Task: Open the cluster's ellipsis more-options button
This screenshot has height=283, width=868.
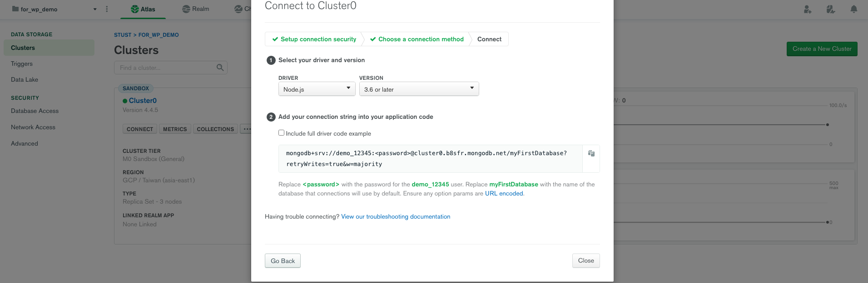Action: 246,129
